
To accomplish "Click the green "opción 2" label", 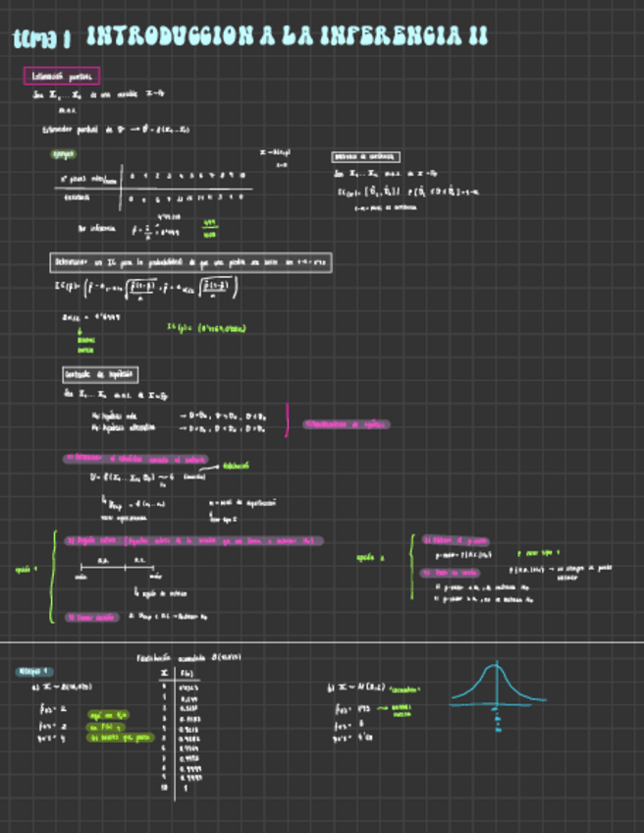I will (x=370, y=557).
